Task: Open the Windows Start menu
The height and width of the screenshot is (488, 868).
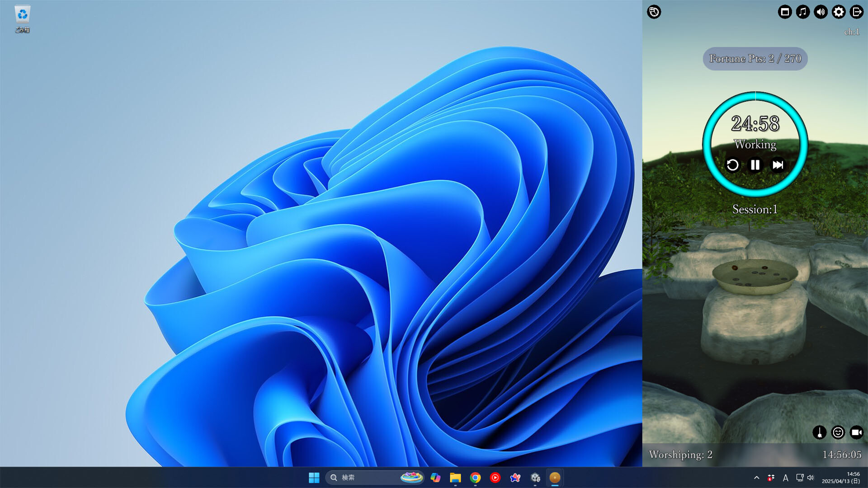Action: click(315, 478)
